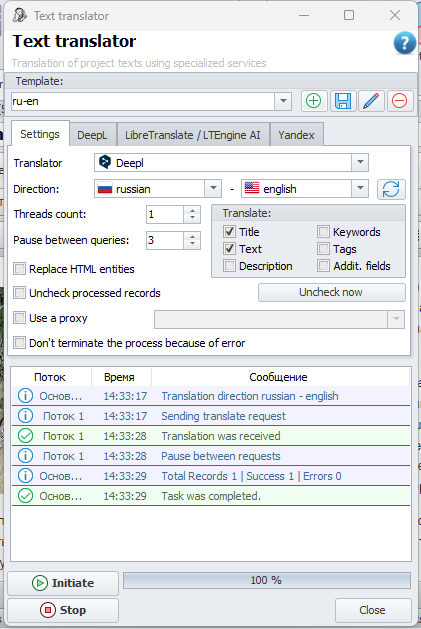This screenshot has width=421, height=629.
Task: Click the US flag icon in target language
Action: (x=252, y=188)
